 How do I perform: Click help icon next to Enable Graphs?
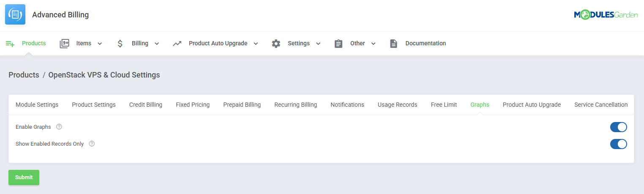tap(59, 127)
